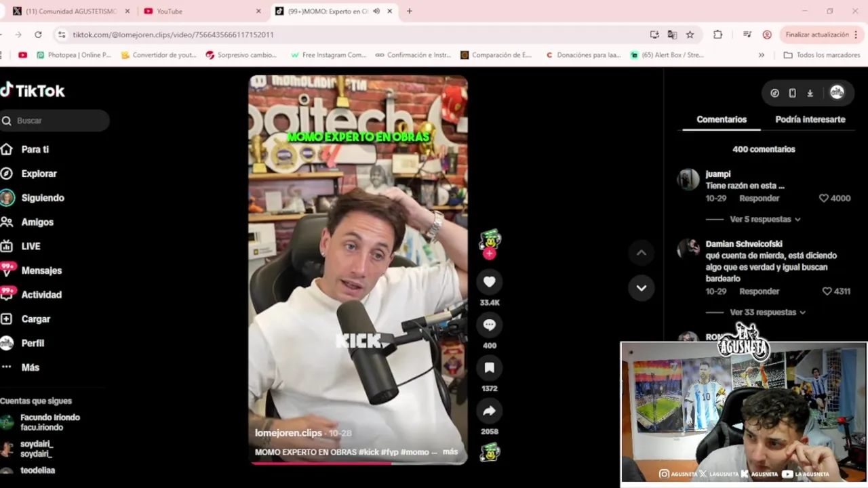The width and height of the screenshot is (868, 488).
Task: Open the Photopea bookmark
Action: 74,55
